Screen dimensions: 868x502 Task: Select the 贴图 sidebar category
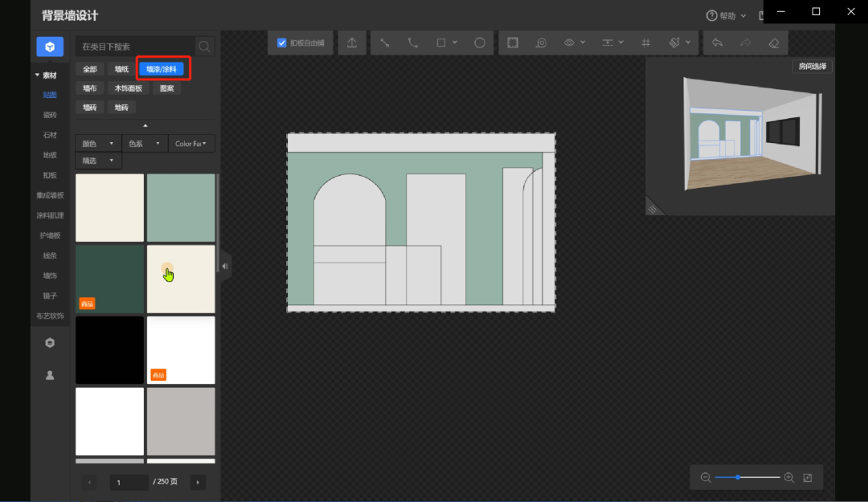[x=50, y=95]
